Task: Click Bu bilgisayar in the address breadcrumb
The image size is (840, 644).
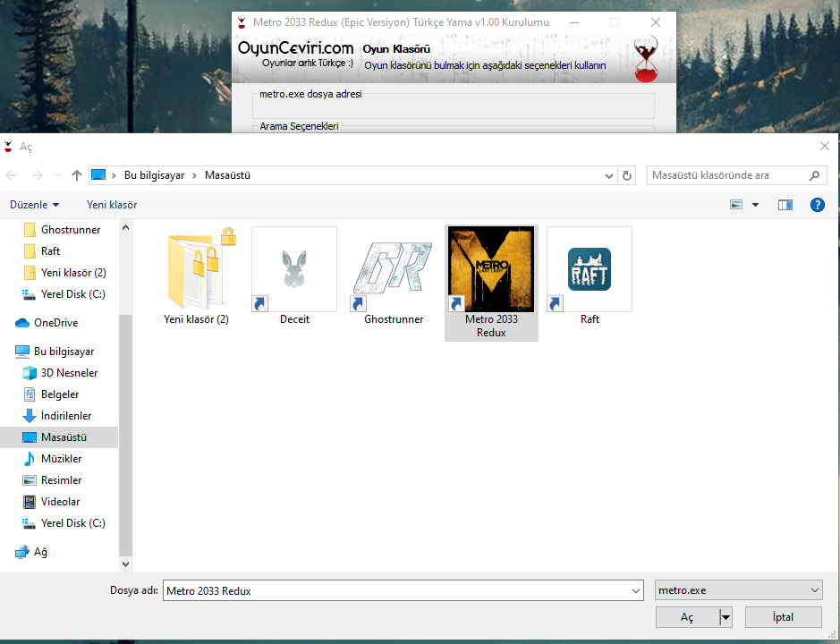Action: pos(154,175)
